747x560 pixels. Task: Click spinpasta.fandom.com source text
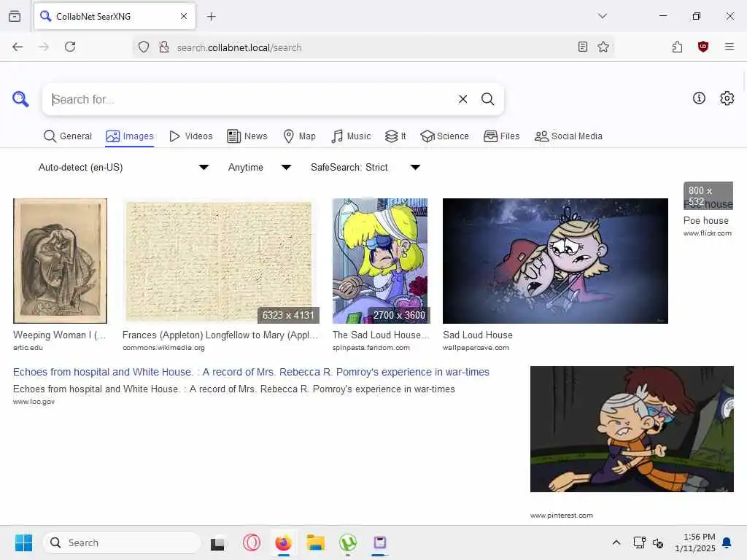point(371,348)
